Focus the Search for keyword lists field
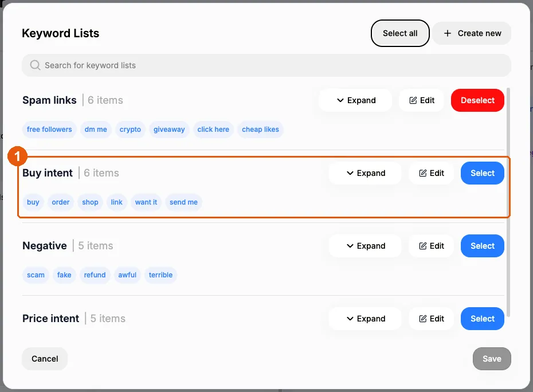Image resolution: width=533 pixels, height=392 pixels. (x=266, y=65)
